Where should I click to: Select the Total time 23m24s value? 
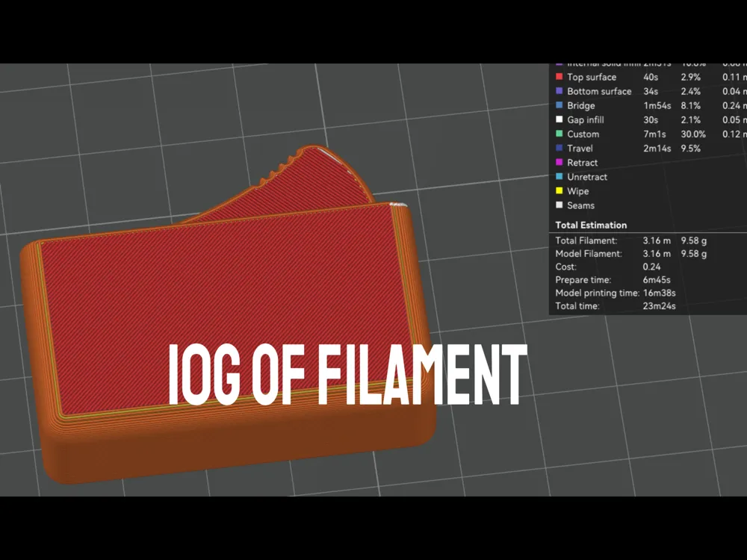(659, 305)
